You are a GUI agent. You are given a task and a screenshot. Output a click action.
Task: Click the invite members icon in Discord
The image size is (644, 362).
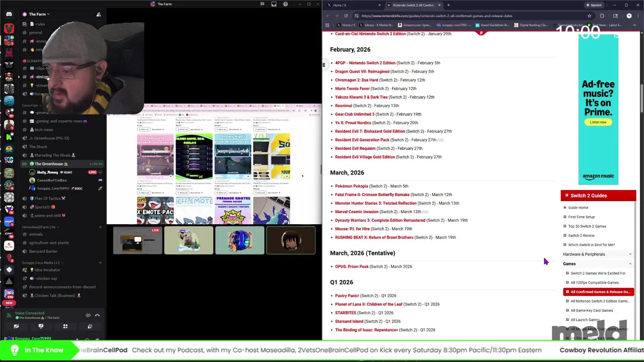click(x=99, y=14)
